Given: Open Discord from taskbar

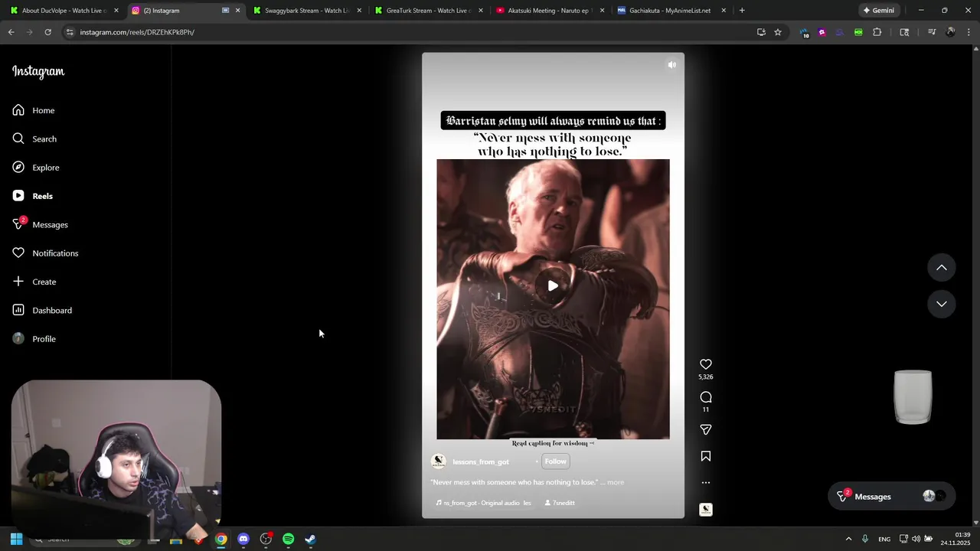Looking at the screenshot, I should pos(243,539).
